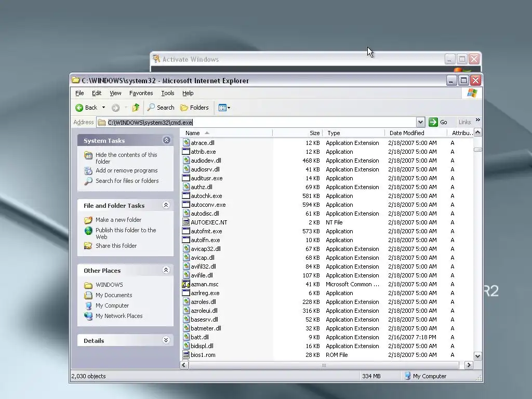Click the vertical scrollbar up arrow
Screen dimensions: 532x399
478,132
